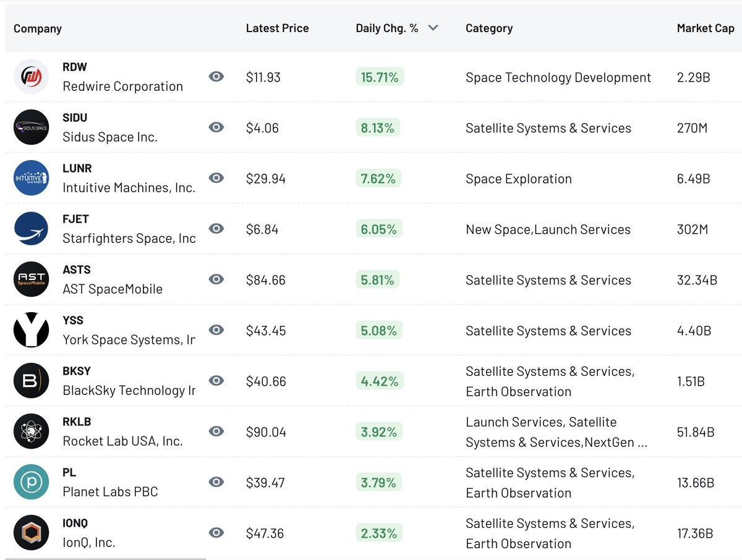Click the BlackSky Technology logo
742x560 pixels.
(31, 381)
